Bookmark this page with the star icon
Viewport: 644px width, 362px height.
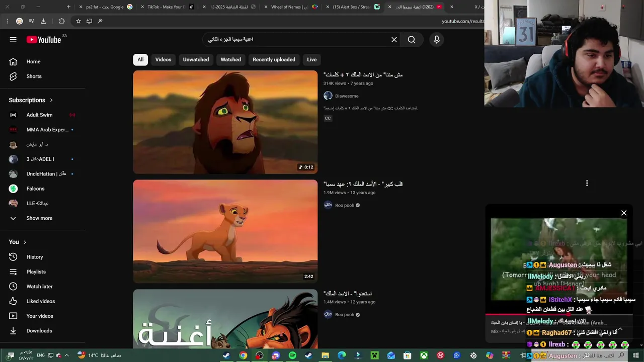pos(78,21)
